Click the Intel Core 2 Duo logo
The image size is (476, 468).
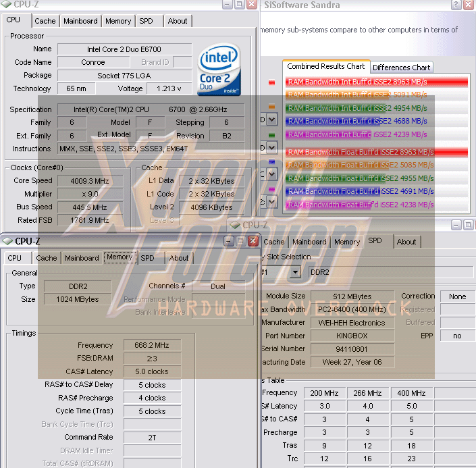(219, 70)
